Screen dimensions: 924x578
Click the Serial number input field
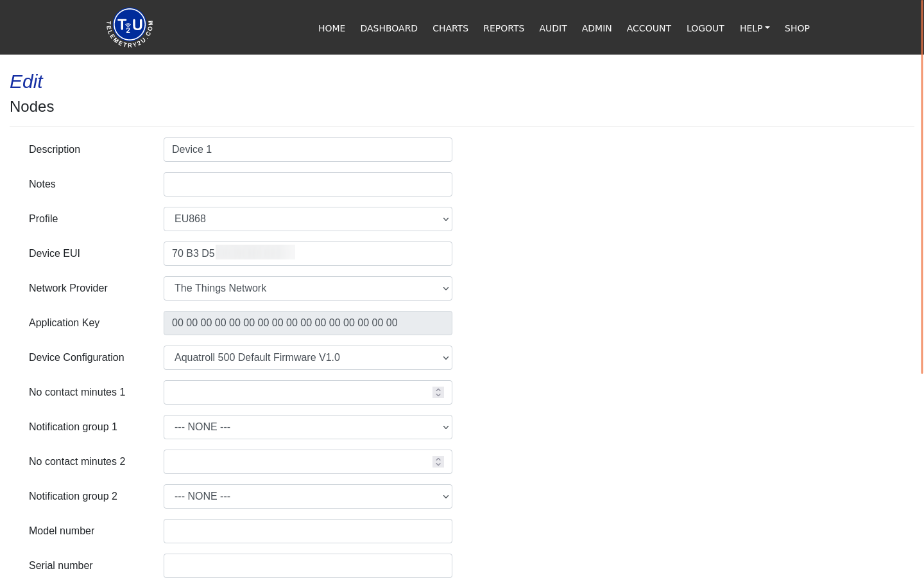pyautogui.click(x=308, y=566)
